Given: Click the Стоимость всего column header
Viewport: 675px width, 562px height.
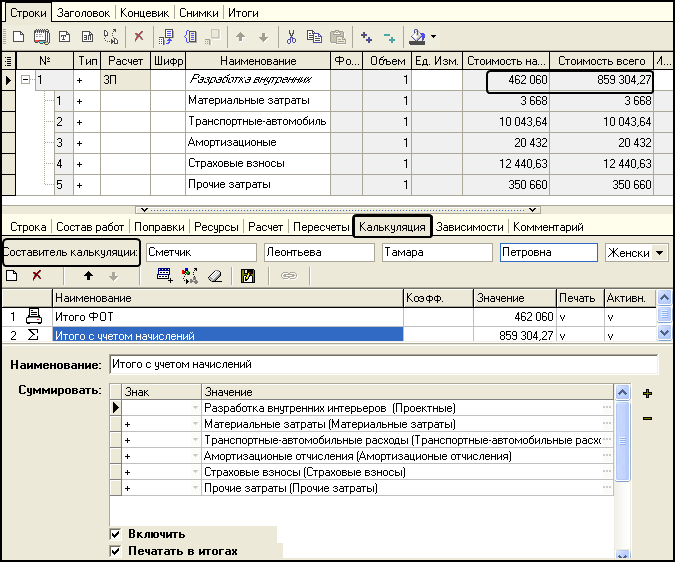Looking at the screenshot, I should coord(601,61).
